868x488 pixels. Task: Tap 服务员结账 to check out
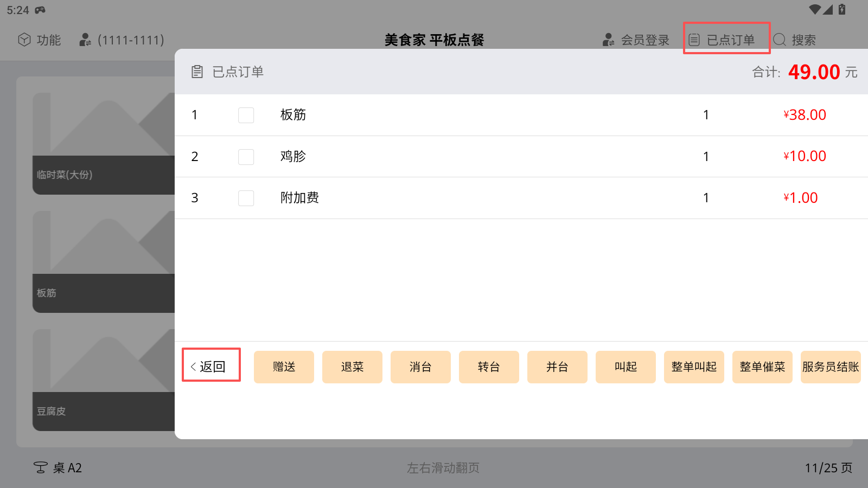(x=830, y=367)
